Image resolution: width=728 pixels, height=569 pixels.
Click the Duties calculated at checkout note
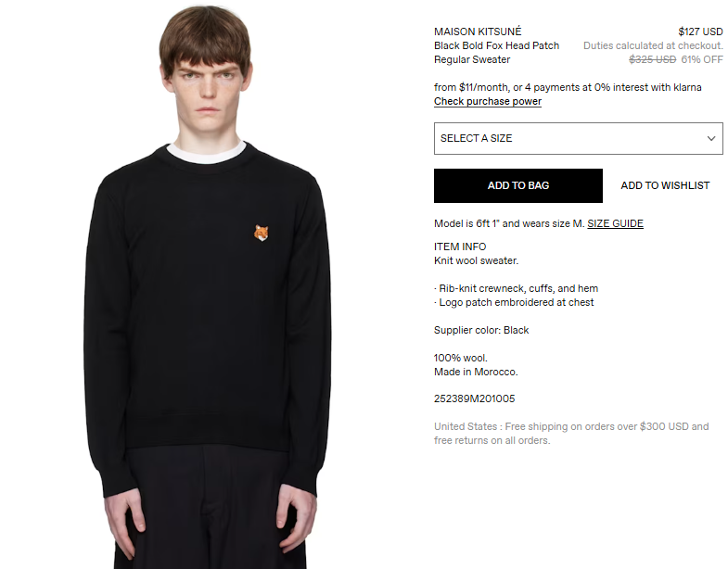pyautogui.click(x=653, y=45)
